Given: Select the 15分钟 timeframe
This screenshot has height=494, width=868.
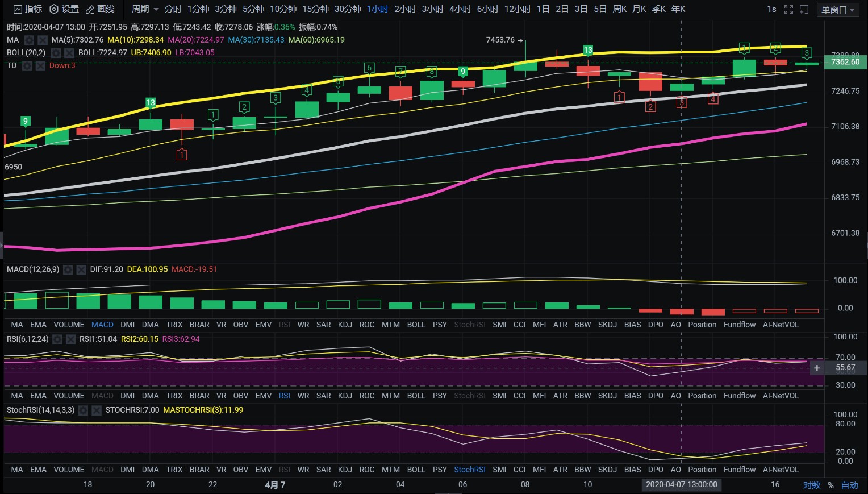Looking at the screenshot, I should 315,9.
